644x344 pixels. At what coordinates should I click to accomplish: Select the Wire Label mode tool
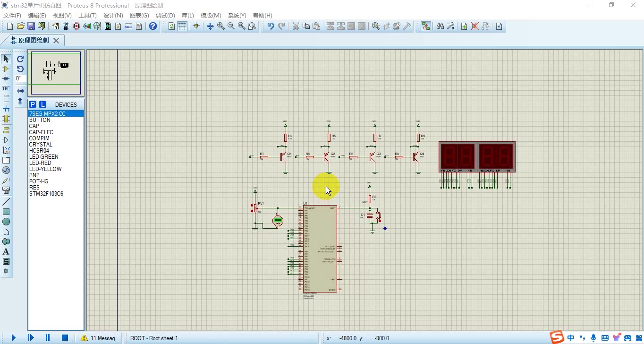click(6, 89)
